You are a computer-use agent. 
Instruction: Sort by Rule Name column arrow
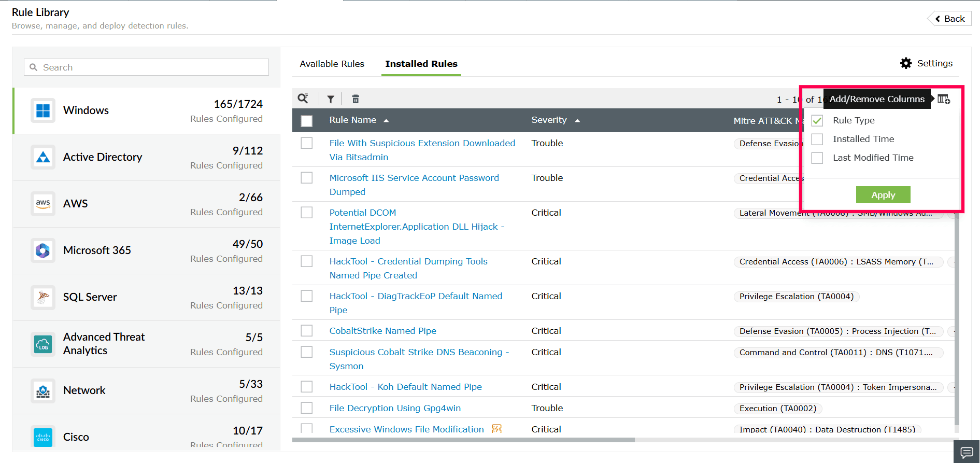(386, 120)
